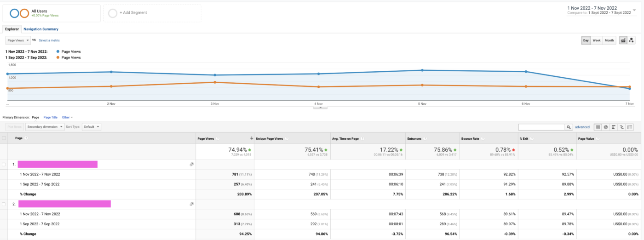Set graph interval to Month
The width and height of the screenshot is (644, 240).
[609, 40]
